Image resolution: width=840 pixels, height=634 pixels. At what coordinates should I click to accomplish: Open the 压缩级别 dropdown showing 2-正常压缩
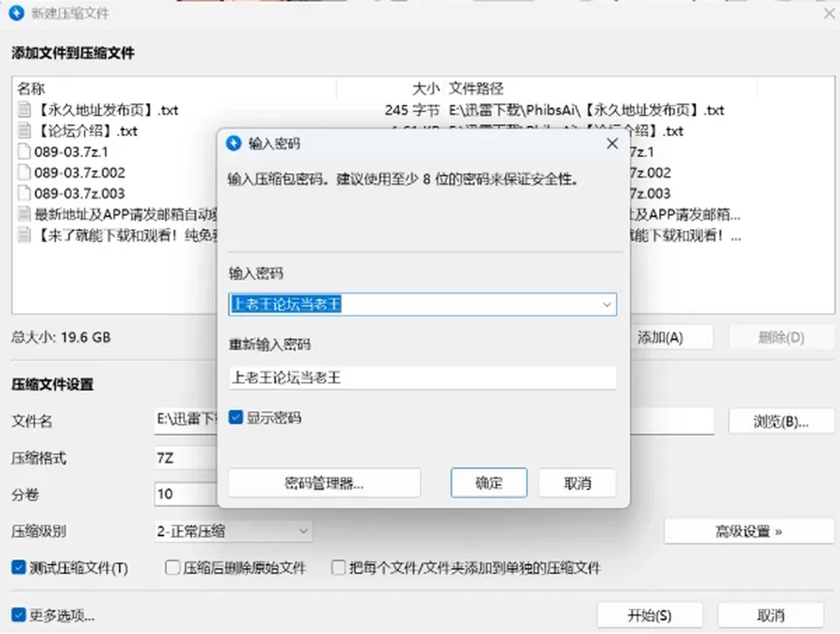[x=233, y=531]
